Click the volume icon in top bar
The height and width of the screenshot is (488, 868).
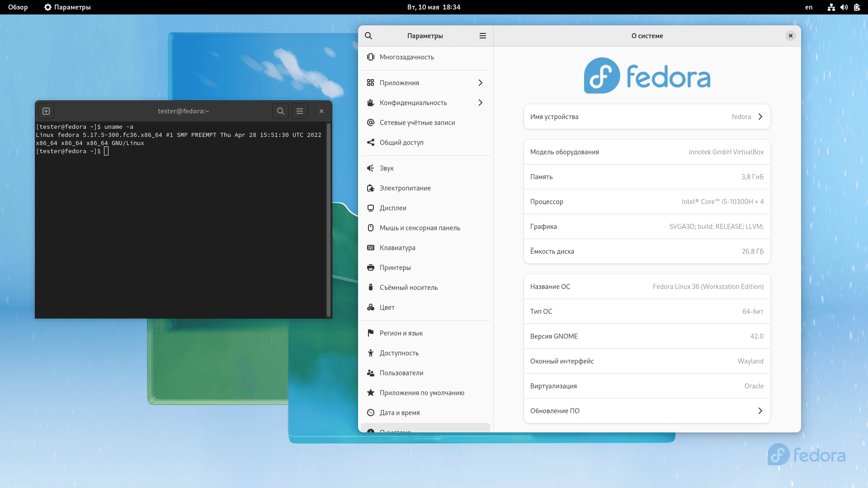point(844,7)
